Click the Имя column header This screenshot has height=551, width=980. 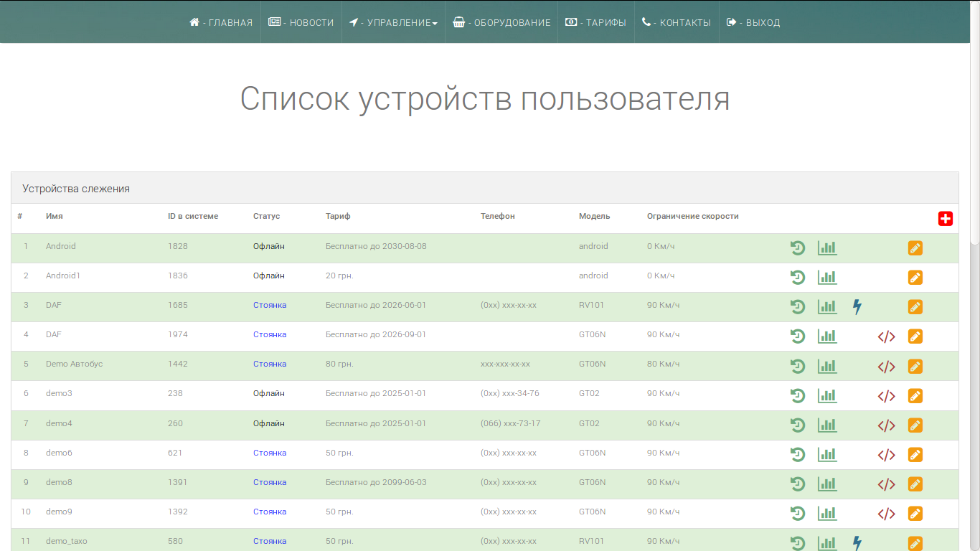(54, 216)
